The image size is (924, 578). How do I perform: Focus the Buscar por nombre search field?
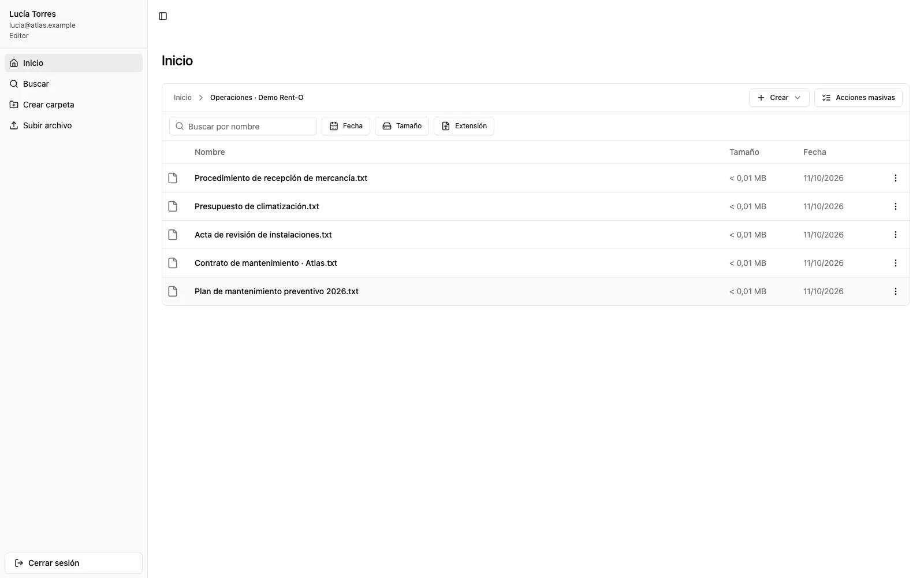[x=243, y=126]
